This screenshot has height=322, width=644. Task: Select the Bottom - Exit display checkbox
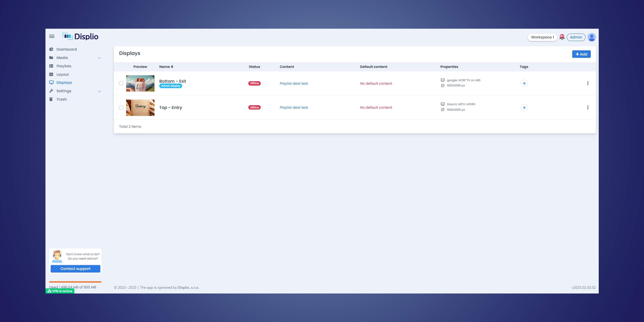point(121,83)
